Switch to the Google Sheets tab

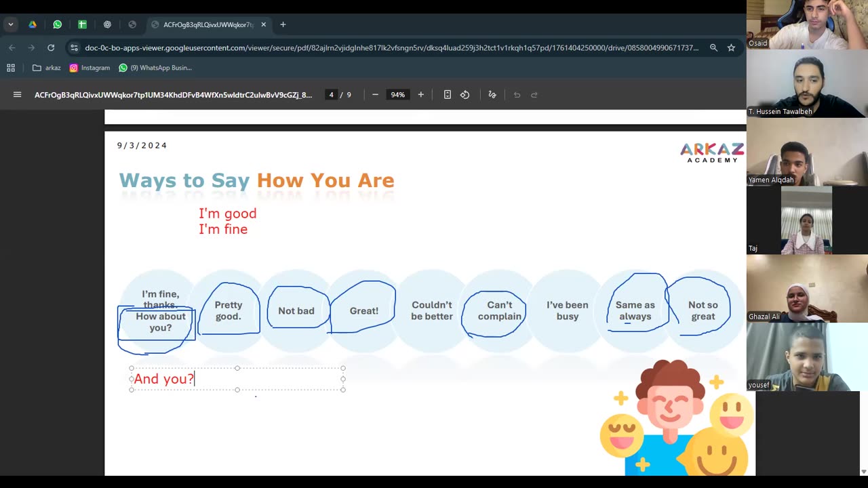coord(82,24)
